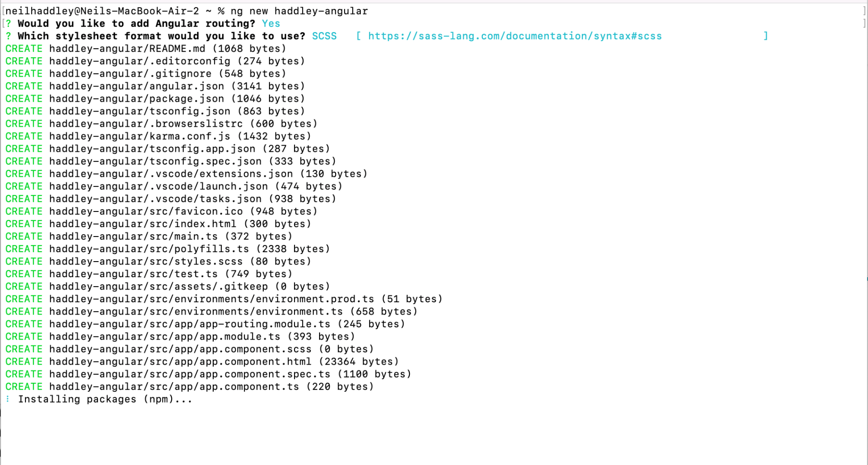Viewport: 868px width, 465px height.
Task: Click the src/styles.scss file path
Action: click(x=146, y=262)
